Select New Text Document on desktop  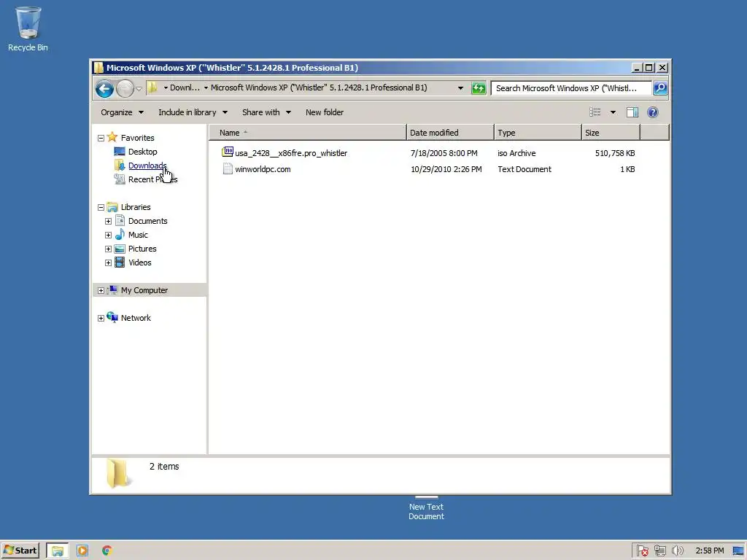426,508
